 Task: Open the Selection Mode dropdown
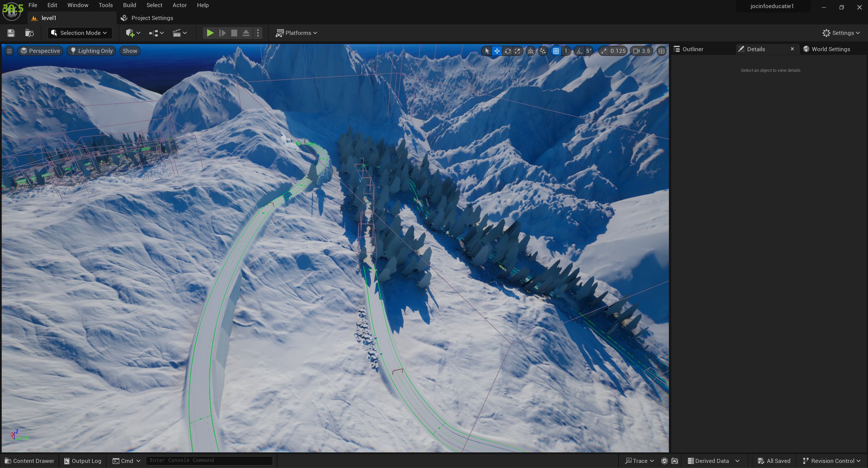click(80, 33)
